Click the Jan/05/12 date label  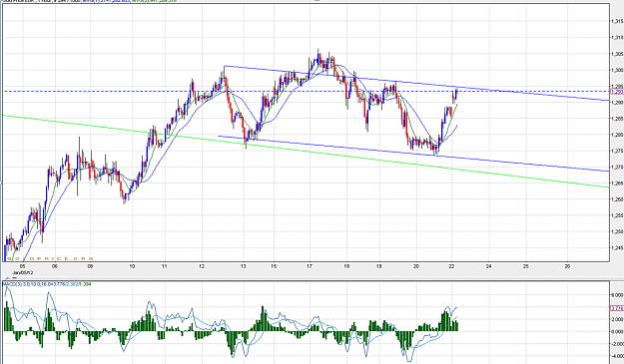[22, 273]
